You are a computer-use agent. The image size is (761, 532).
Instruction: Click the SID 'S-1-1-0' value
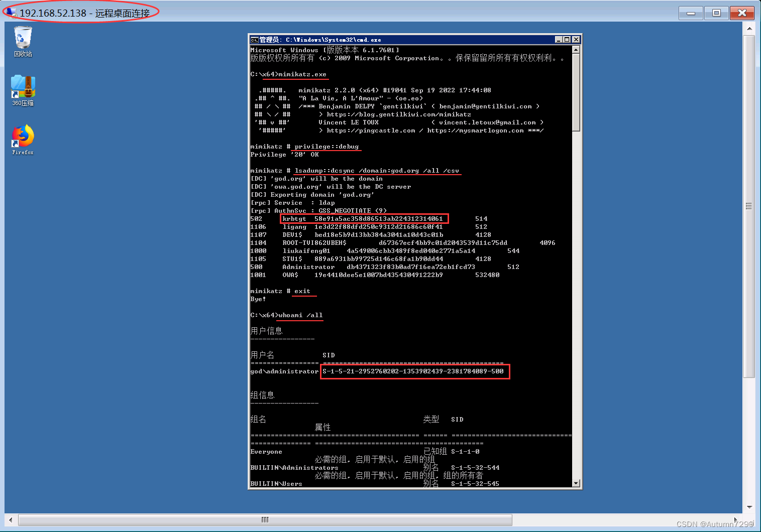pyautogui.click(x=465, y=452)
